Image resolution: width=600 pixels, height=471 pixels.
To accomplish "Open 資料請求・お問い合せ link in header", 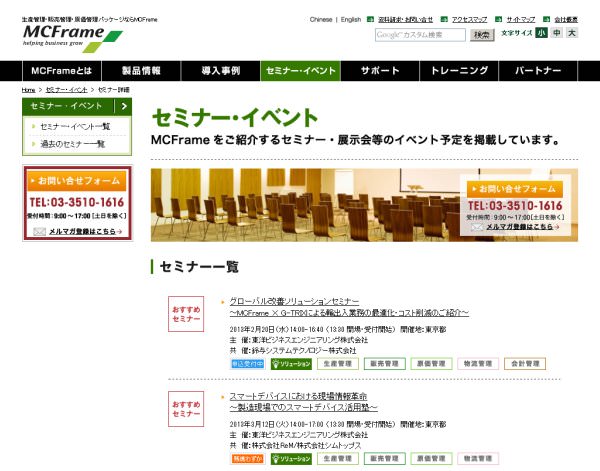I will pyautogui.click(x=405, y=20).
